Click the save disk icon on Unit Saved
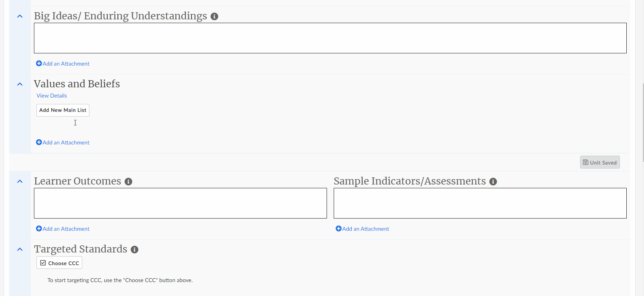The image size is (644, 296). (x=586, y=162)
